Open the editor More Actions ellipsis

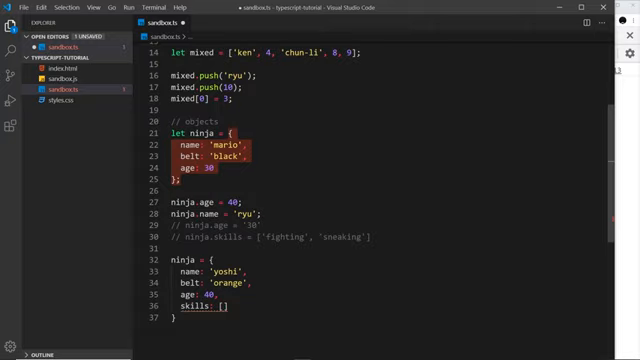(602, 23)
